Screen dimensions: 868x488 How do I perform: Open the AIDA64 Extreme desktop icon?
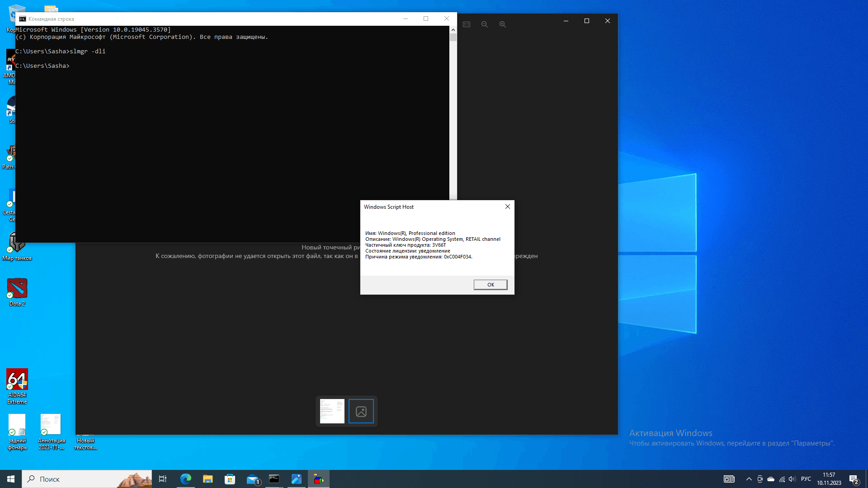[17, 386]
